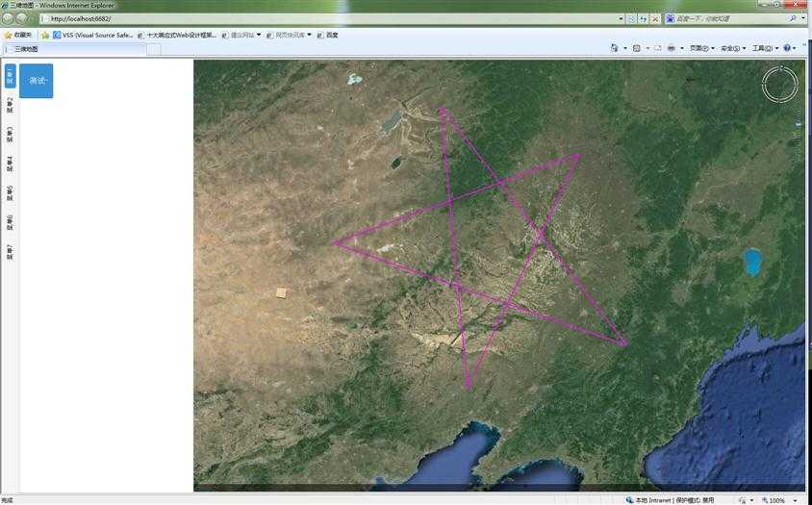This screenshot has height=505, width=812.
Task: Open the 百度 bookmark link
Action: point(327,36)
